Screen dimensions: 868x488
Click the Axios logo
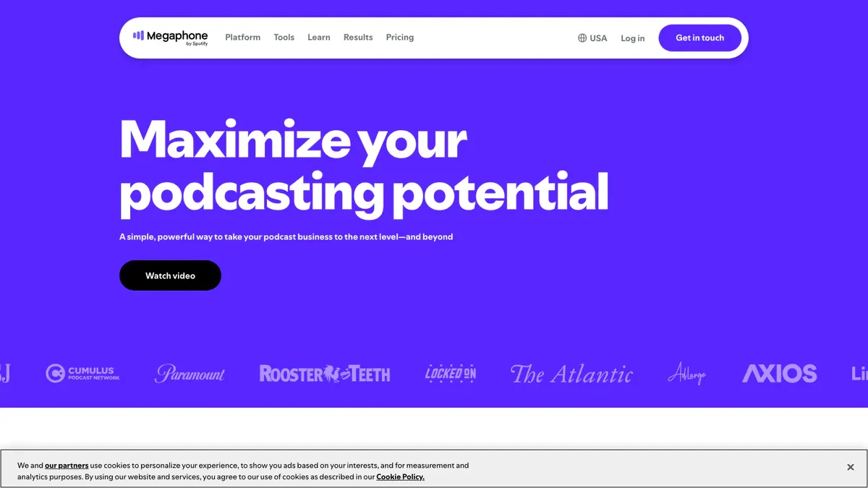779,373
